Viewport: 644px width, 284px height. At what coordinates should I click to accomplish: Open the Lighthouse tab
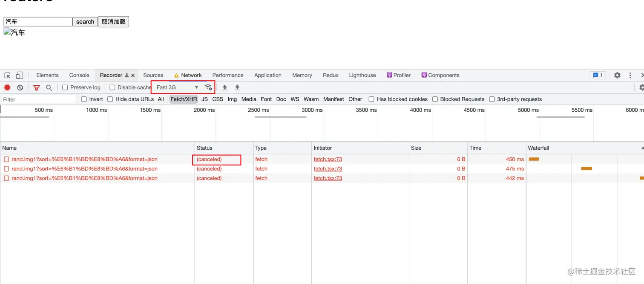[x=362, y=75]
